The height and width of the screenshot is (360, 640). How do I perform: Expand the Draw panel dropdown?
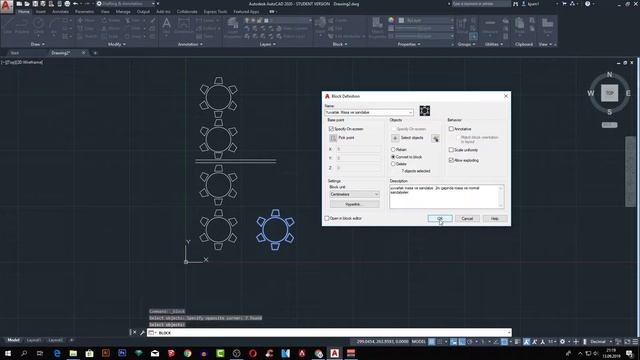(x=38, y=44)
